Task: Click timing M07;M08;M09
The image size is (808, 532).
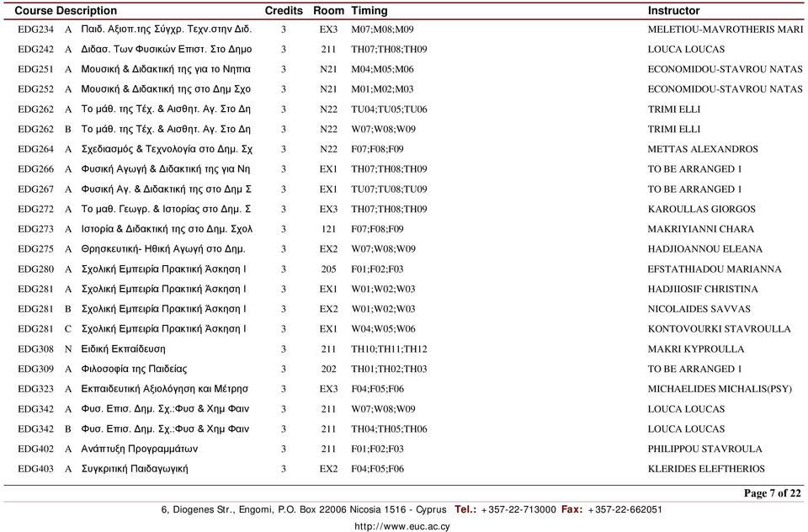Action: [382, 29]
